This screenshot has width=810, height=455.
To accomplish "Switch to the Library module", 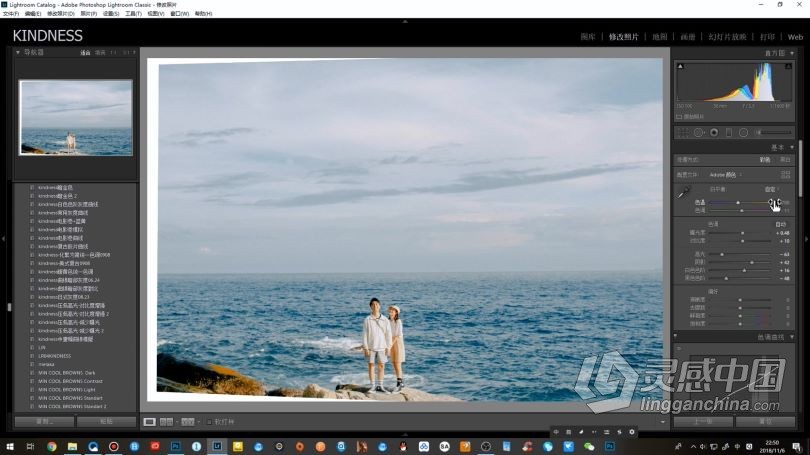I will [x=588, y=36].
